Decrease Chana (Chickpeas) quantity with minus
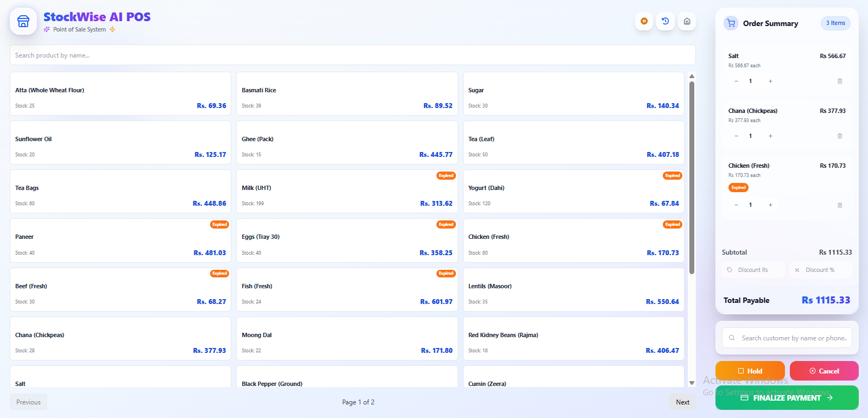868x418 pixels. pyautogui.click(x=736, y=136)
